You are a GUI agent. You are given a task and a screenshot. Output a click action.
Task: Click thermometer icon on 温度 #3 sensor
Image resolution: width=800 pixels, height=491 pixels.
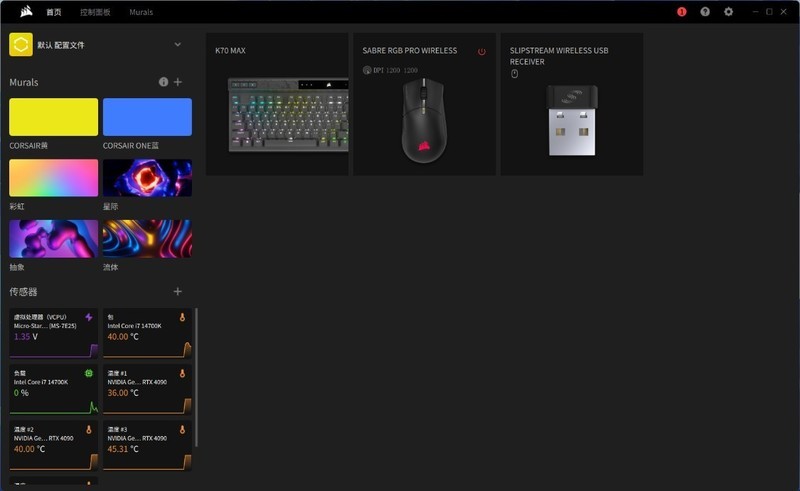pyautogui.click(x=182, y=429)
